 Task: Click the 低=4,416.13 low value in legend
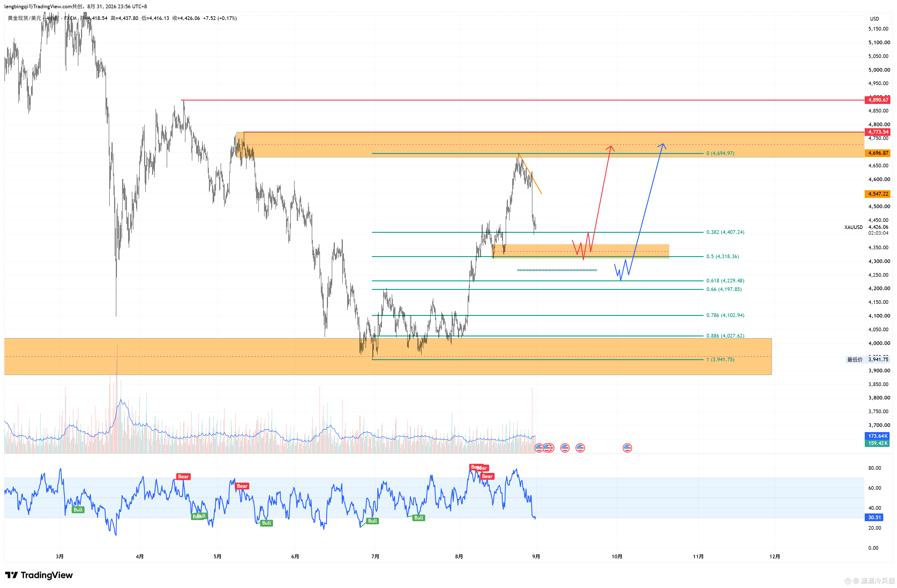tap(155, 18)
